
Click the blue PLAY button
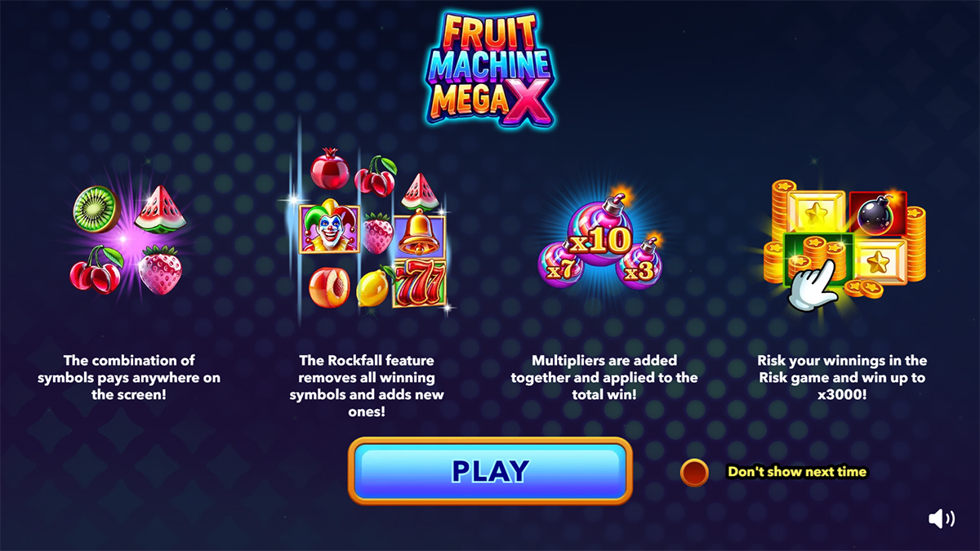coord(491,471)
